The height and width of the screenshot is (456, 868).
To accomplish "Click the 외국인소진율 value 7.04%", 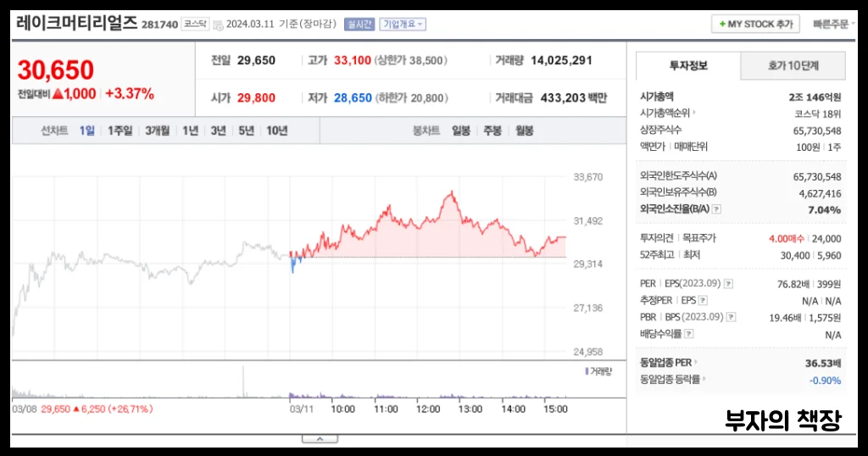I will [824, 209].
